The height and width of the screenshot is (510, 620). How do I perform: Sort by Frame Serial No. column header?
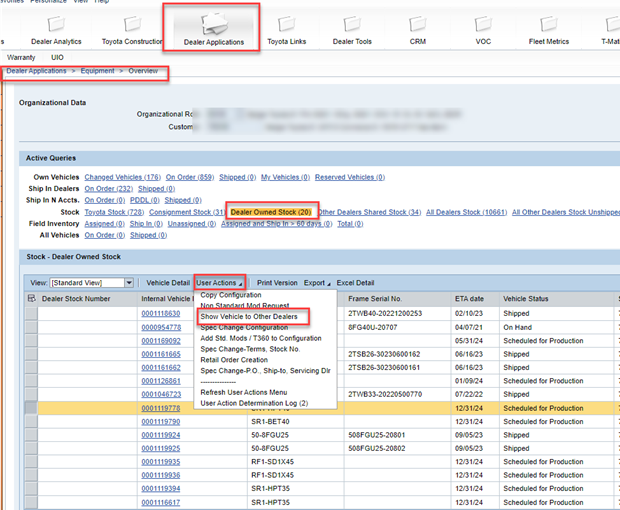pyautogui.click(x=375, y=299)
